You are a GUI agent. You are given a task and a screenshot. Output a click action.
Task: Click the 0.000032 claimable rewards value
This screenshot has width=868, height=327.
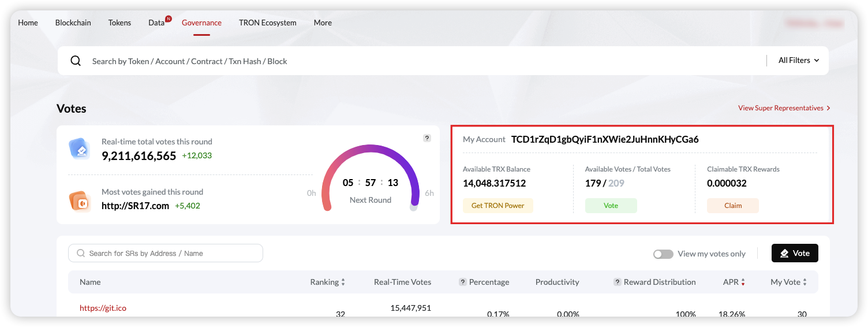[727, 183]
